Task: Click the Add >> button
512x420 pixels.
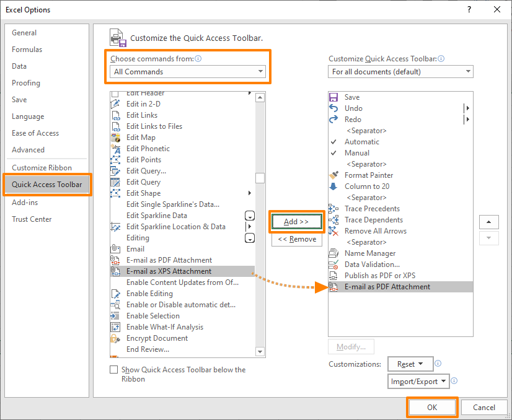Action: coord(296,222)
